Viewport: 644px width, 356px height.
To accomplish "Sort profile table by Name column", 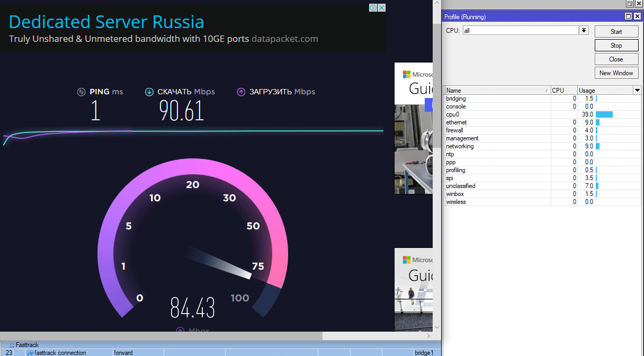I will click(x=497, y=91).
